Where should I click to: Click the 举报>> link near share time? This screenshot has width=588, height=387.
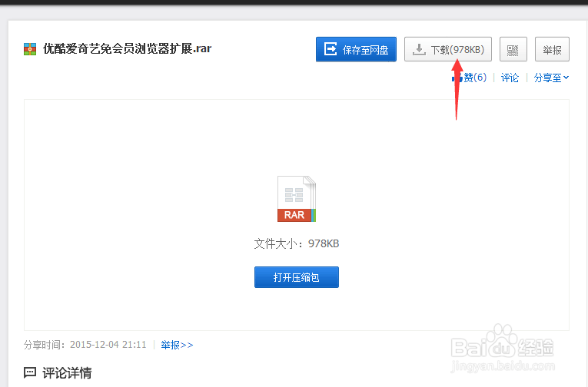[177, 345]
